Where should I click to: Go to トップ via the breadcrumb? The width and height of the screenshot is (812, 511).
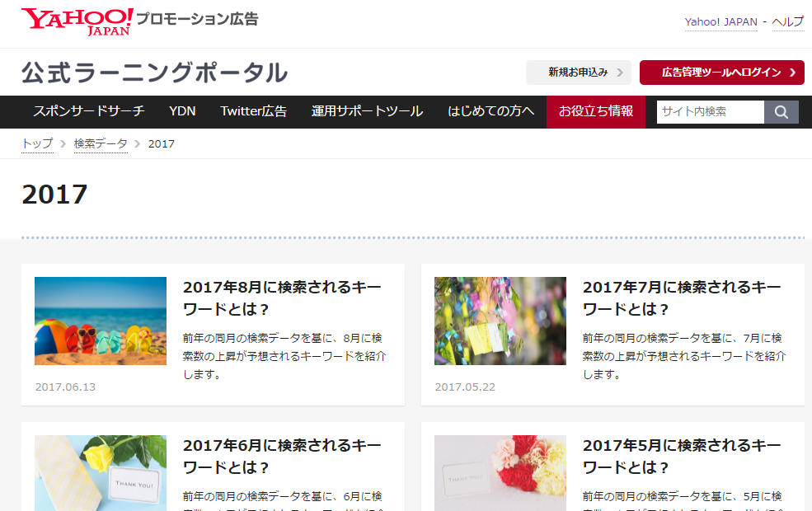37,143
